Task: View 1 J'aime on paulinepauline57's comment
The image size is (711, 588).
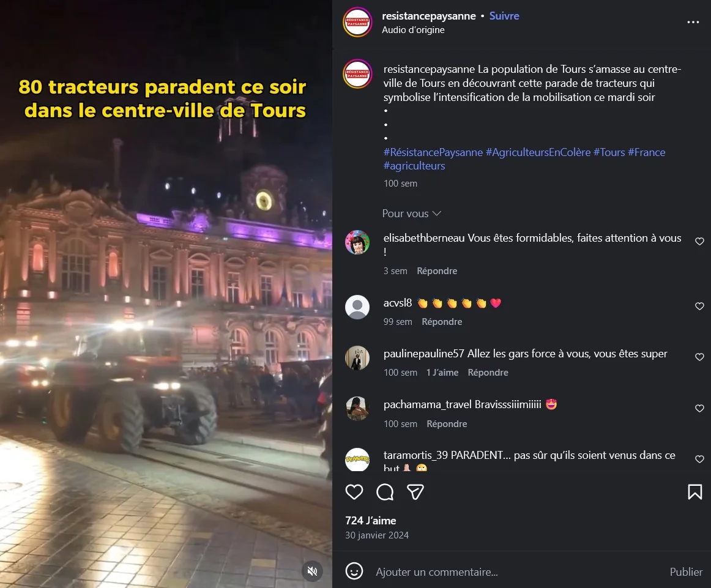Action: [x=442, y=373]
